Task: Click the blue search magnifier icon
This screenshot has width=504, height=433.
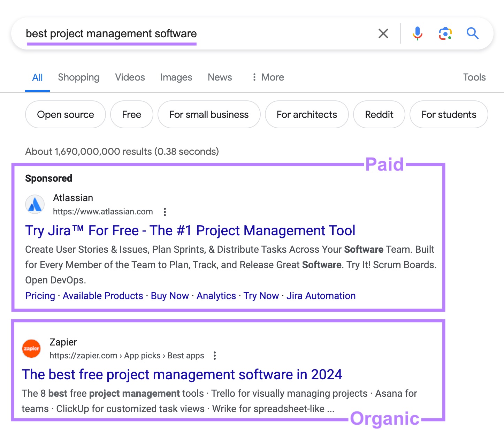Action: point(473,33)
